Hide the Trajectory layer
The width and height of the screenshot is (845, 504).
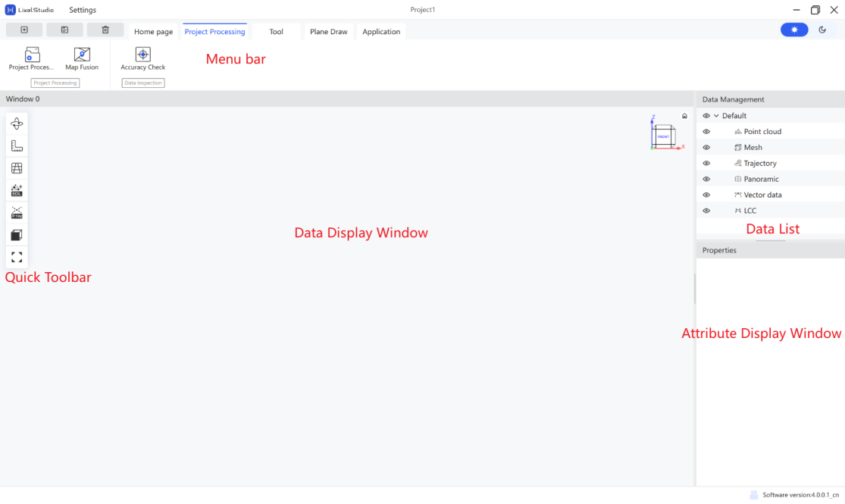[706, 164]
